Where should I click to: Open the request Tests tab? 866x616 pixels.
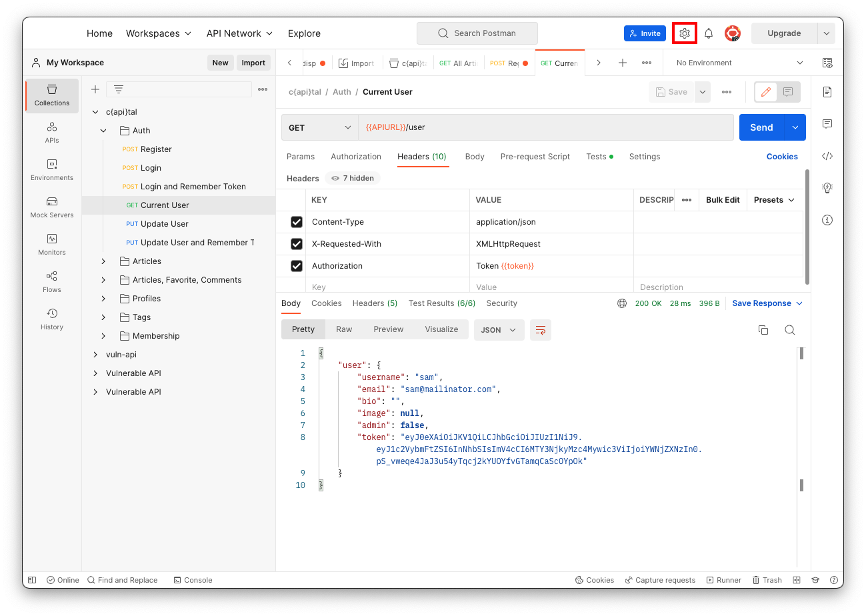pyautogui.click(x=599, y=157)
